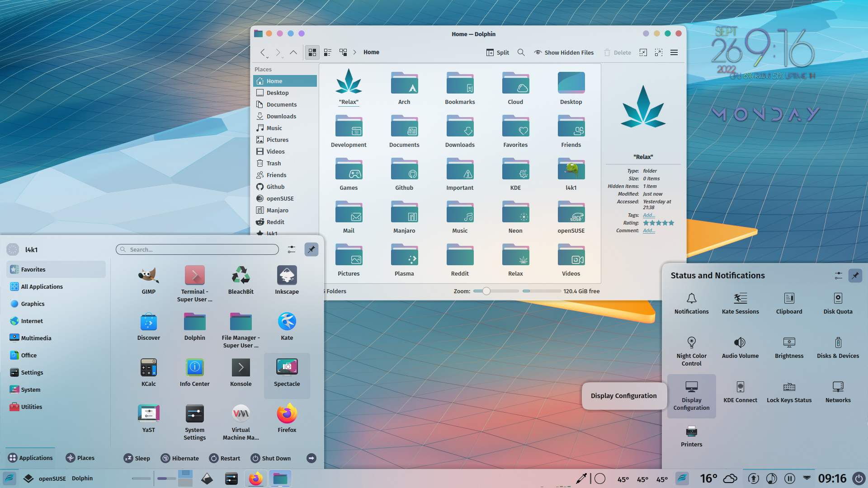Launch YaST from the launcher
Screen dimensions: 868x488
[148, 418]
